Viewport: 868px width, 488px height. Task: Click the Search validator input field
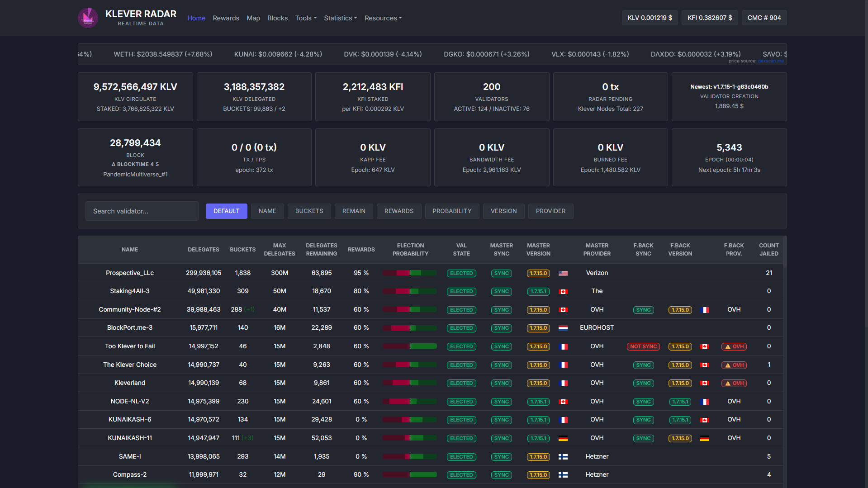pos(142,211)
